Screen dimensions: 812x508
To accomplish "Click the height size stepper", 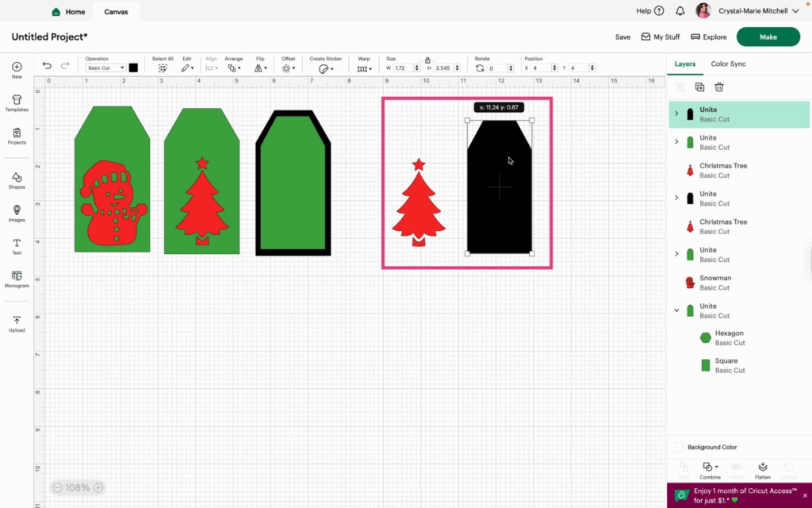I will [457, 68].
